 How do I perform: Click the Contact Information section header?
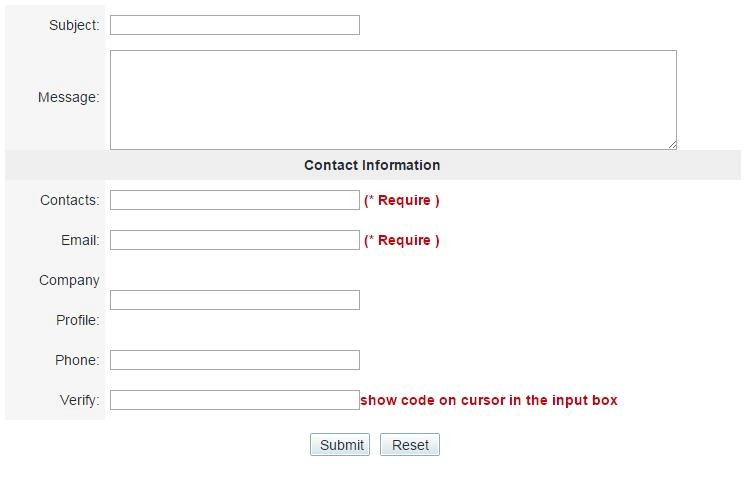pyautogui.click(x=372, y=165)
